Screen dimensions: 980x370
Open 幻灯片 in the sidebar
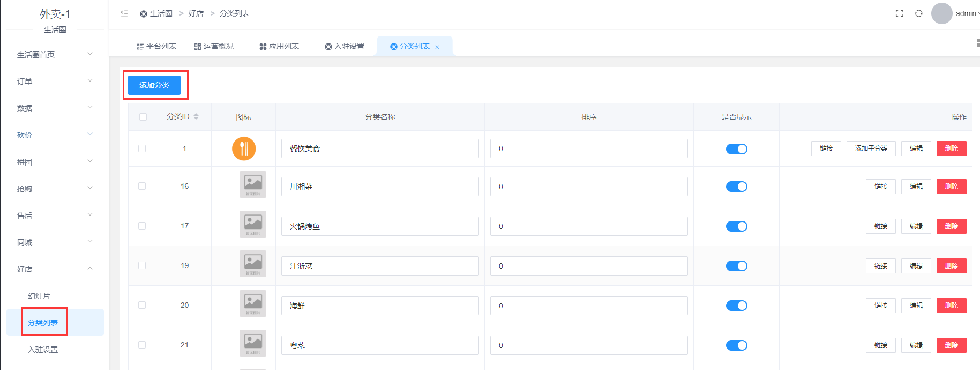[x=55, y=295]
